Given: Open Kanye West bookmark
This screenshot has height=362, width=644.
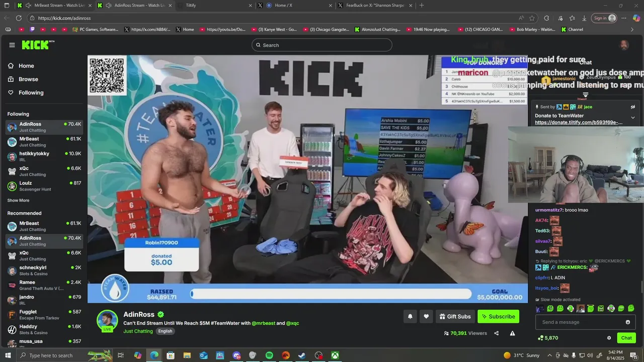Looking at the screenshot, I should pos(274,30).
